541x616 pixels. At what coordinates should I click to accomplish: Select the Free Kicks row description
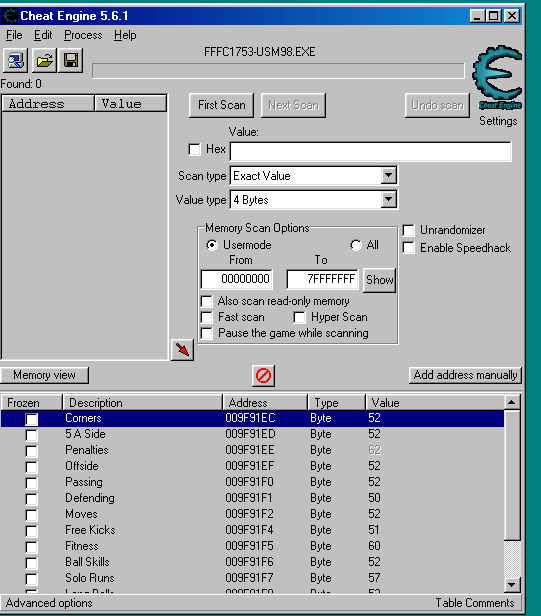pos(90,530)
